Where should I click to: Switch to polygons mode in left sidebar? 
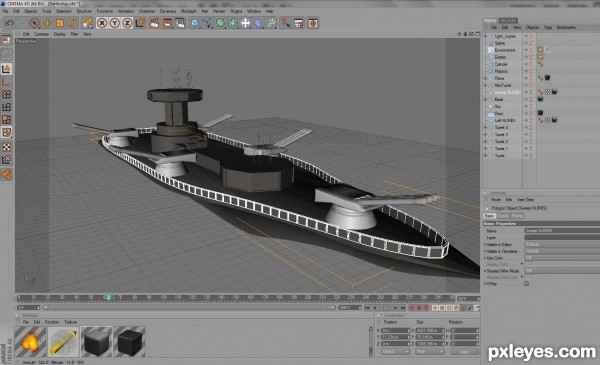[7, 119]
